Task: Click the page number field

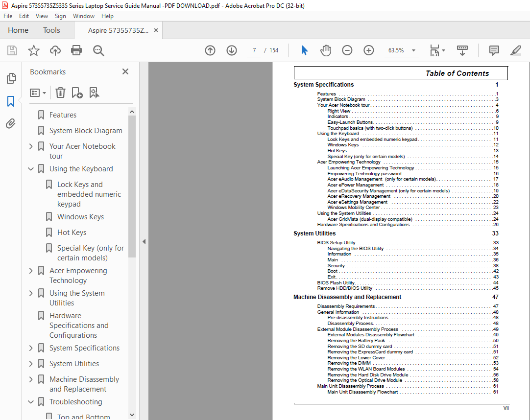Action: (254, 50)
